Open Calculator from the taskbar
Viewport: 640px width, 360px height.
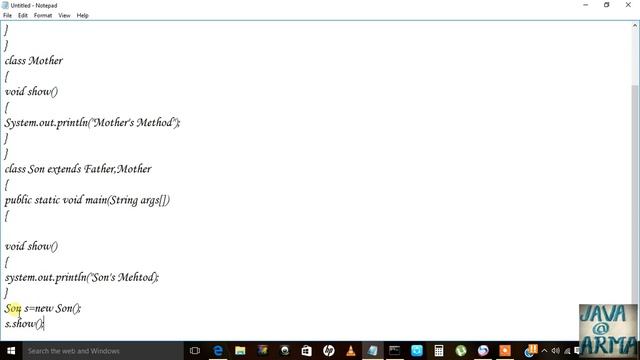click(x=439, y=351)
